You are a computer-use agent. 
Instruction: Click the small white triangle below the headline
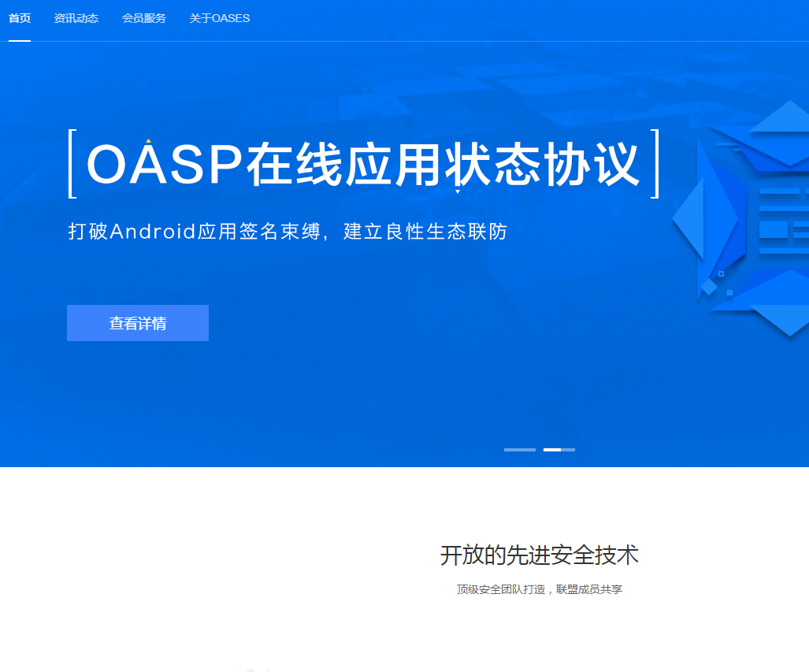point(458,191)
